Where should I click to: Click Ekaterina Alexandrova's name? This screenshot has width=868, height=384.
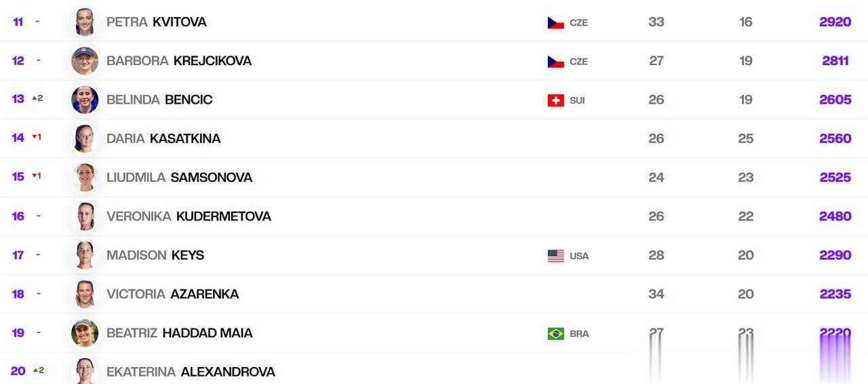click(x=191, y=372)
